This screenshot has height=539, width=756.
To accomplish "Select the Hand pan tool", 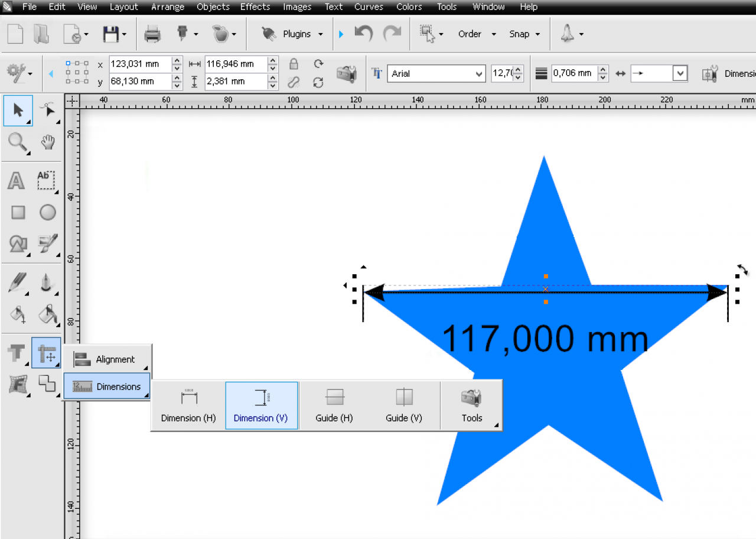I will (x=47, y=142).
